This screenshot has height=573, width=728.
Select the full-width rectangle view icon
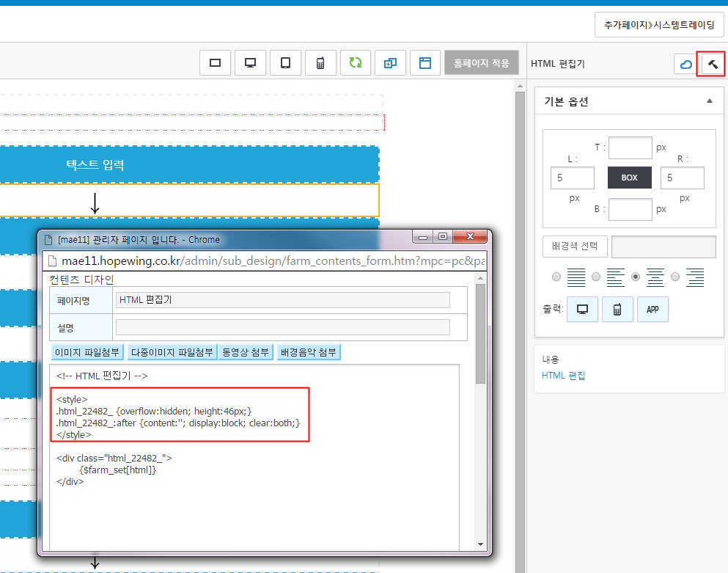pos(215,63)
